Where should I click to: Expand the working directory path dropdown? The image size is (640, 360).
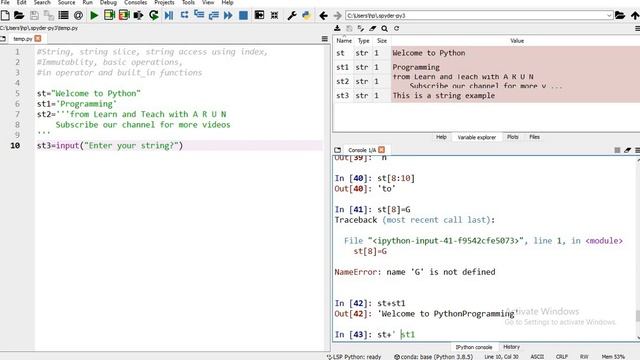(x=609, y=16)
